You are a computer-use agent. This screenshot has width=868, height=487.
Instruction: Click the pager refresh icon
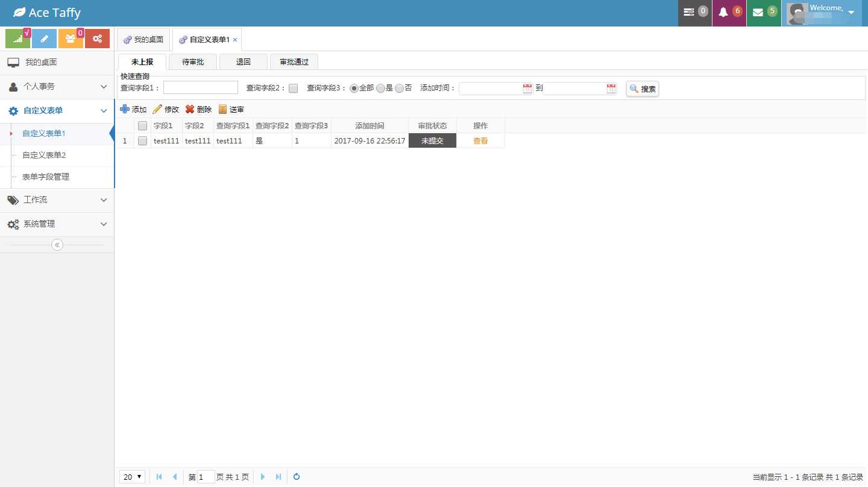tap(297, 477)
